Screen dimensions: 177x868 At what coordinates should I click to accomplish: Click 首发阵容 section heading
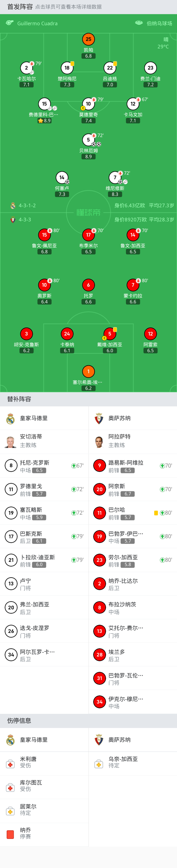click(x=20, y=7)
